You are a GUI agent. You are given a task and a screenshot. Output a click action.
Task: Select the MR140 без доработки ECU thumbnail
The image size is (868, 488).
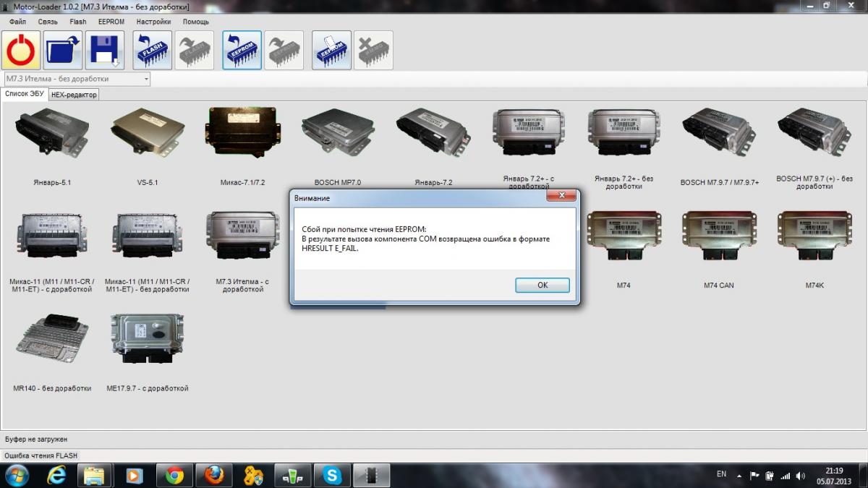(x=52, y=339)
